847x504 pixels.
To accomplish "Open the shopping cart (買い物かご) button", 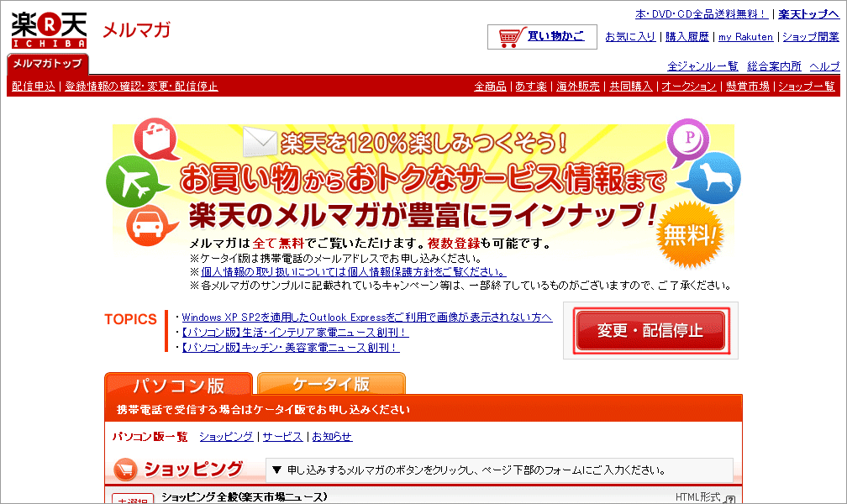I will (542, 37).
